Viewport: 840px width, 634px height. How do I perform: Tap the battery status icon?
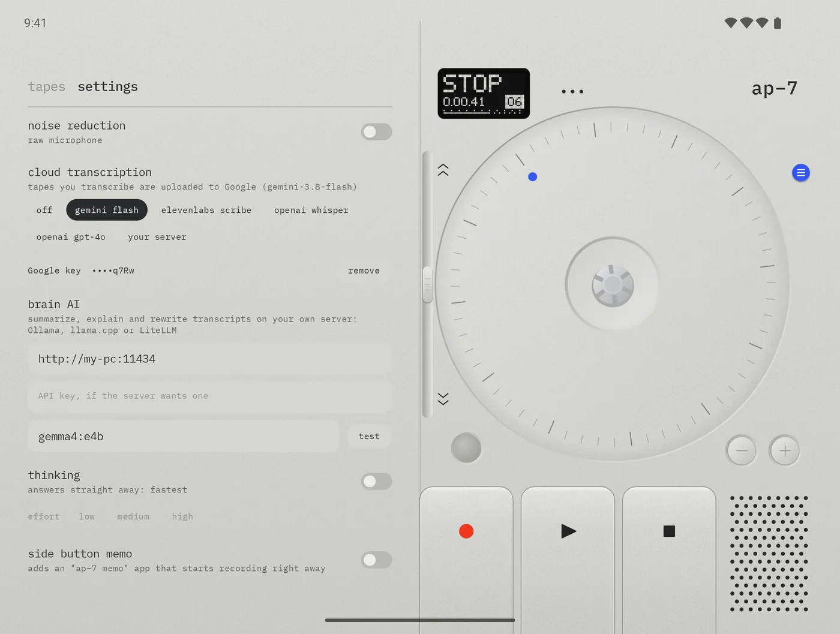click(778, 23)
